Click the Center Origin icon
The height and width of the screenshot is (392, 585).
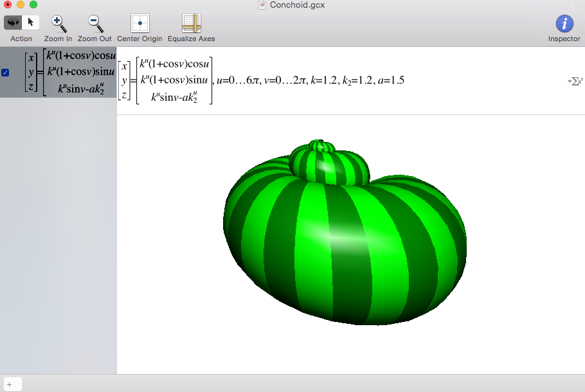point(140,23)
